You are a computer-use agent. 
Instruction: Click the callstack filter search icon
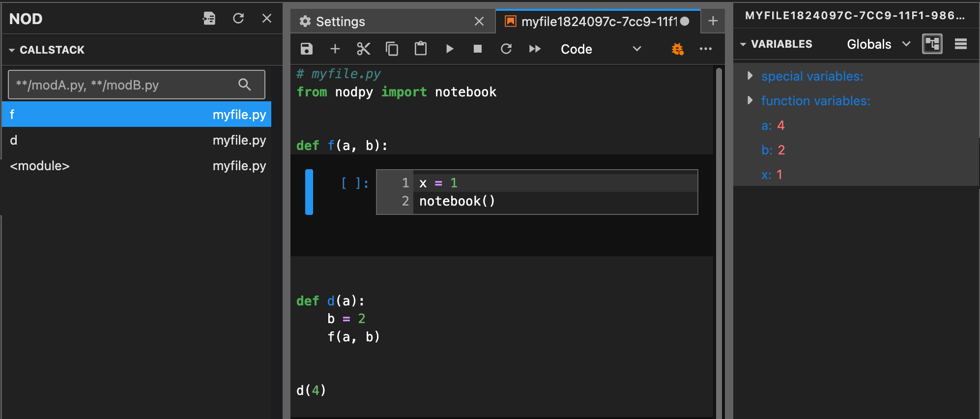point(244,85)
